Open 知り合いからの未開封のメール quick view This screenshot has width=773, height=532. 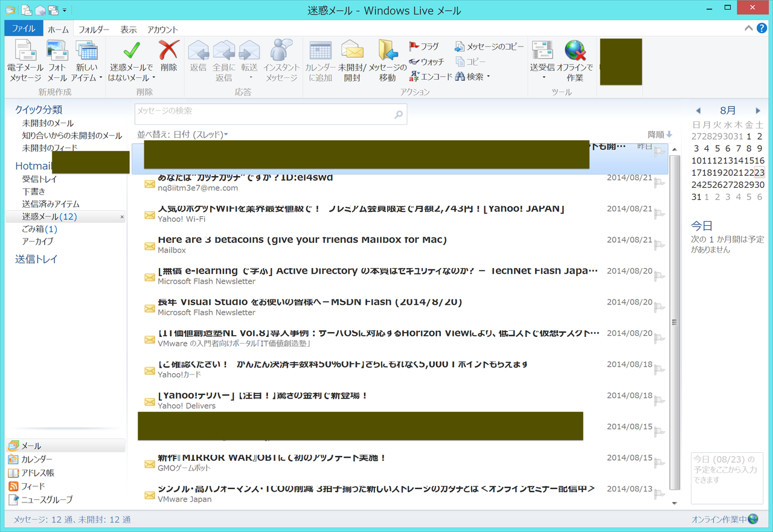tap(72, 136)
